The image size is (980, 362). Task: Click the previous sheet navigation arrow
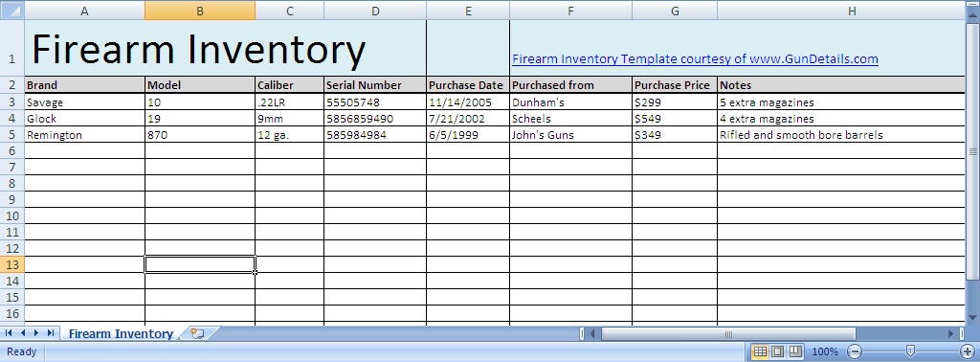(x=23, y=333)
